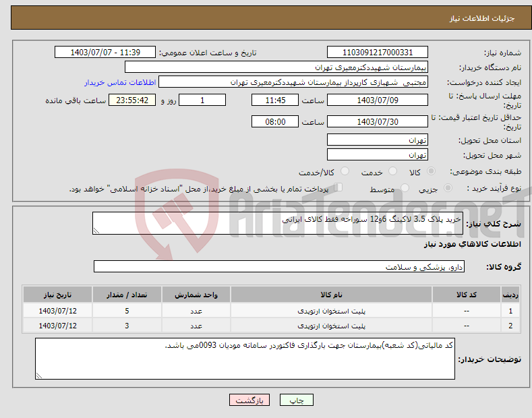Click the اطلاعات کالاهای مورد نیاز section heading
Screen dimensions: 532x418
(x=472, y=244)
